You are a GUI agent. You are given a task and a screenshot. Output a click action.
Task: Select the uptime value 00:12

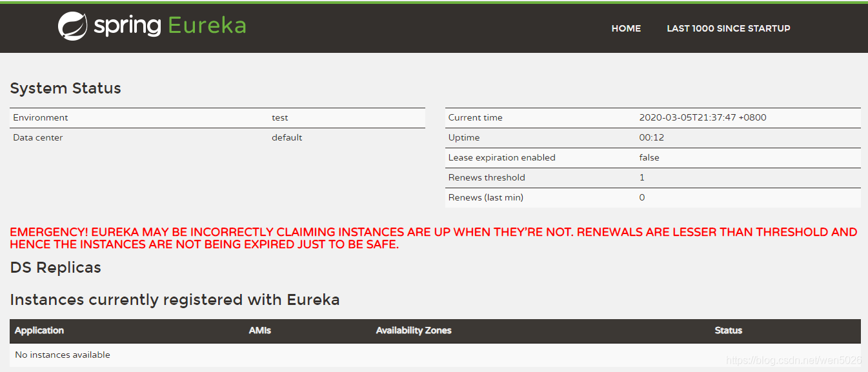(x=652, y=137)
